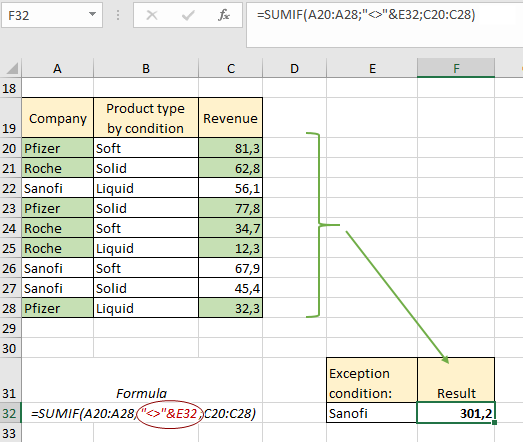Select revenue cell 77,8
The image size is (523, 442).
pos(230,208)
